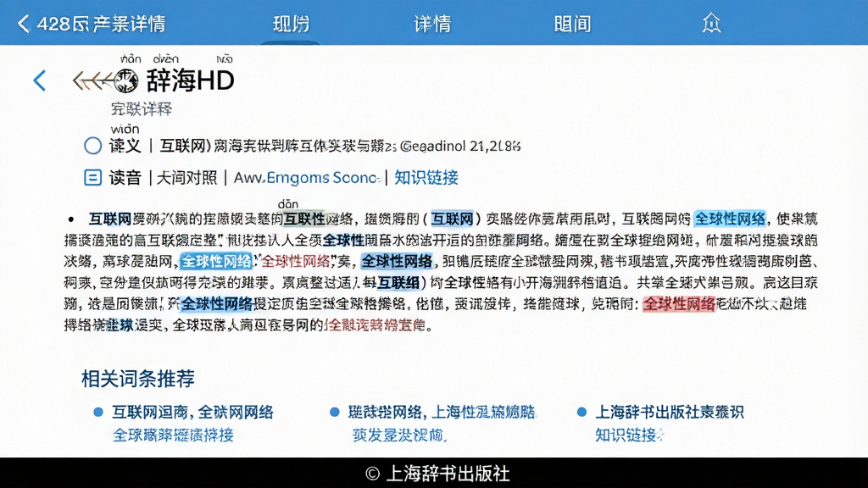Screen dimensions: 868x488
Task: Click 知识链接 under 上海辞书出版社 entry
Action: pyautogui.click(x=628, y=435)
